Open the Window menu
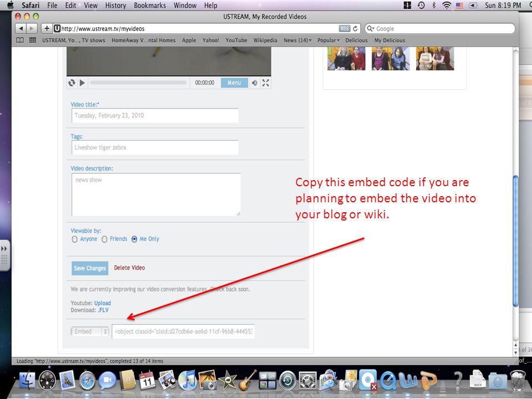532x399 pixels. pyautogui.click(x=185, y=6)
